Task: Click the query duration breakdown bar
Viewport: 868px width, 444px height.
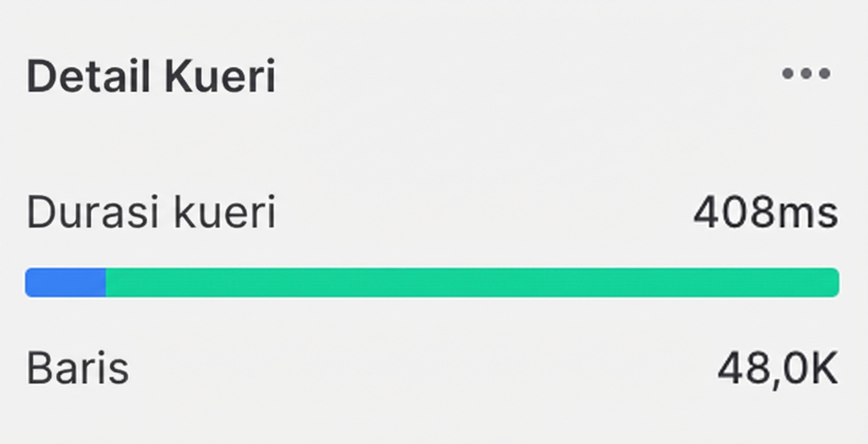Action: pyautogui.click(x=432, y=282)
